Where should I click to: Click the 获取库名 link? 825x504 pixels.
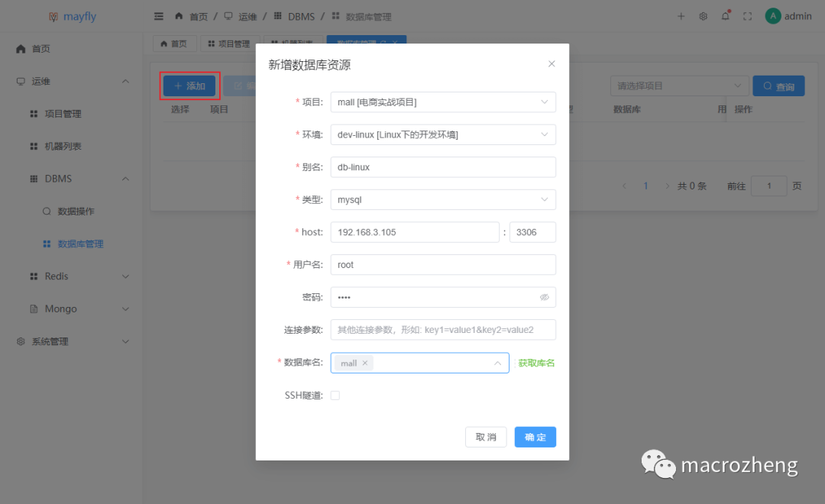click(536, 363)
